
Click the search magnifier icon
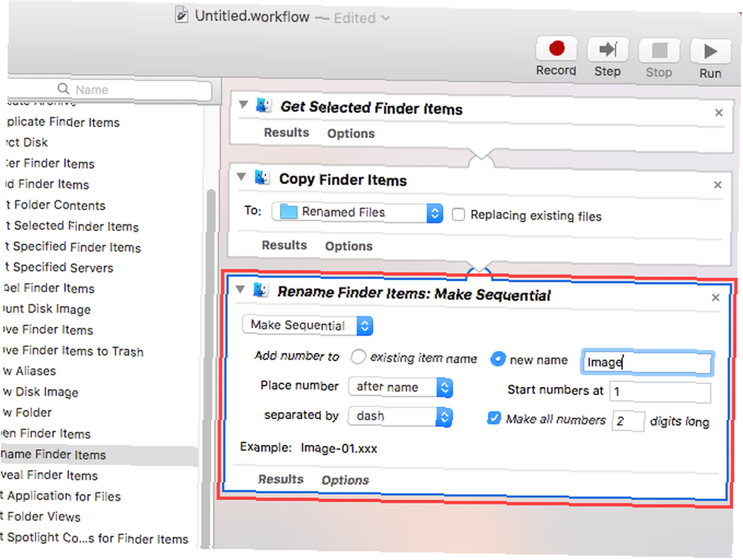[x=63, y=88]
